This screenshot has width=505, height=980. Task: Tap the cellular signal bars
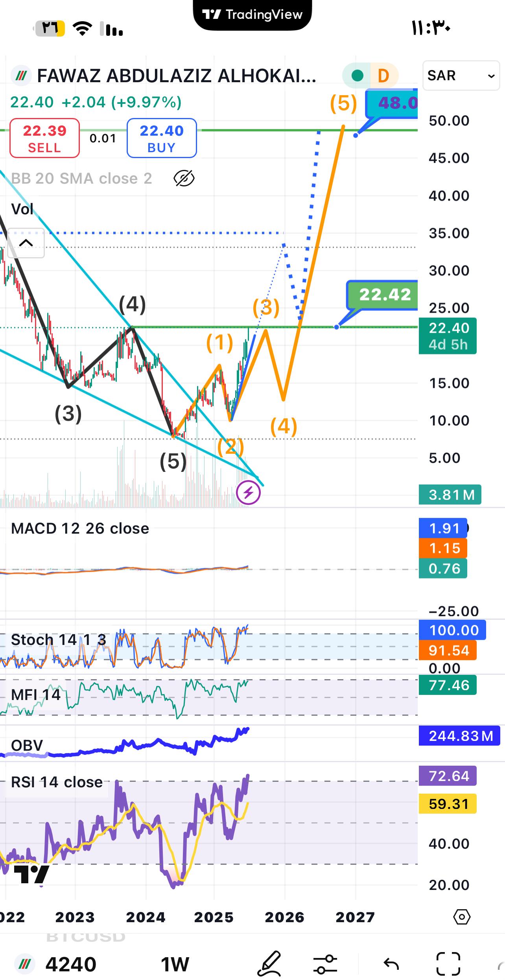[111, 29]
